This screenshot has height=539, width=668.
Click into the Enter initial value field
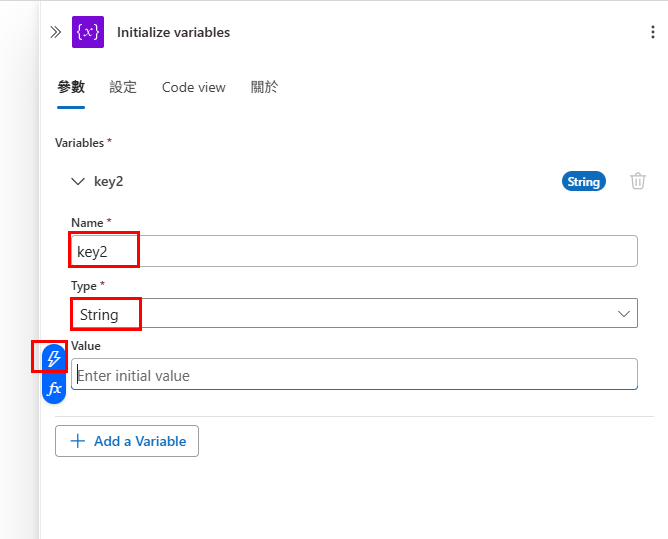pos(354,374)
